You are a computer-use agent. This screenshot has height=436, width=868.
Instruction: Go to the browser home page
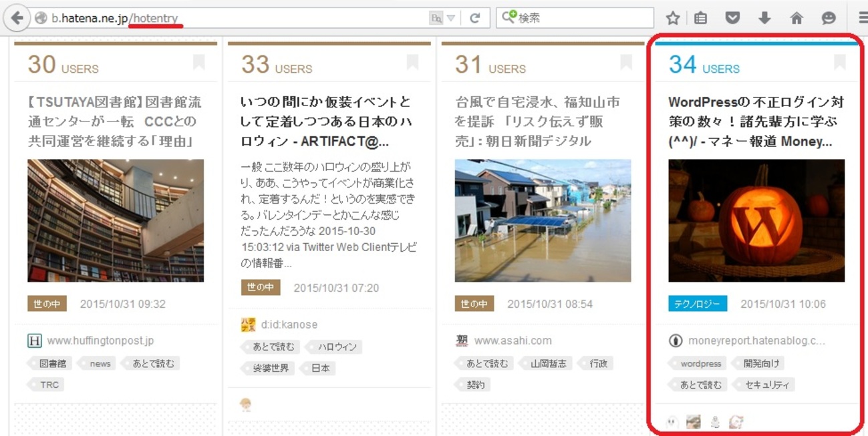pos(797,19)
